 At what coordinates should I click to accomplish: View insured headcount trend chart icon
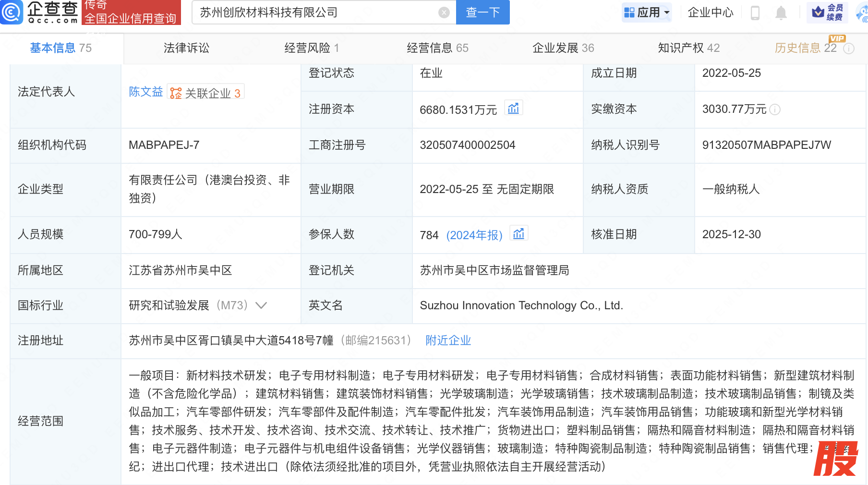pos(518,234)
